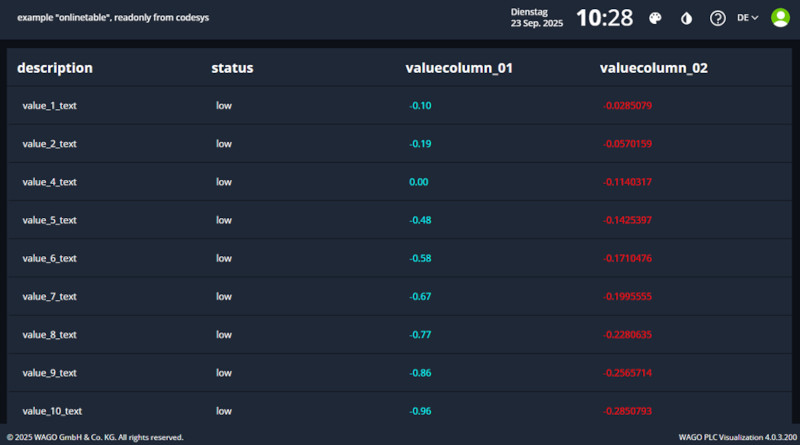The height and width of the screenshot is (445, 800).
Task: Select the value_10_text row label
Action: pos(52,411)
